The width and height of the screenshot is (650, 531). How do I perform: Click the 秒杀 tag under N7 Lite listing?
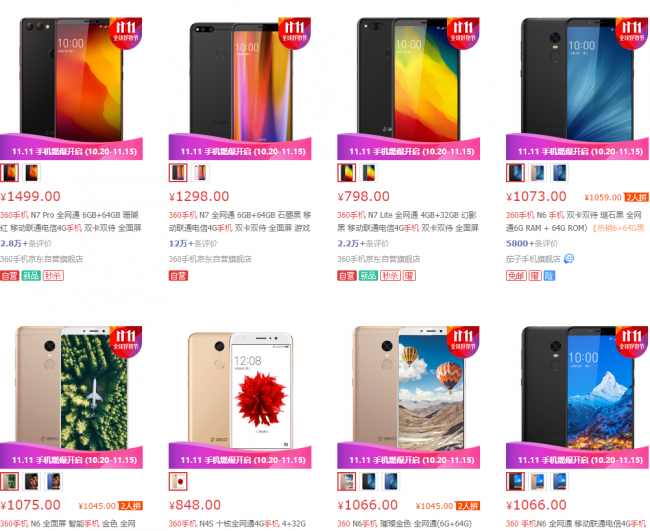[x=390, y=276]
